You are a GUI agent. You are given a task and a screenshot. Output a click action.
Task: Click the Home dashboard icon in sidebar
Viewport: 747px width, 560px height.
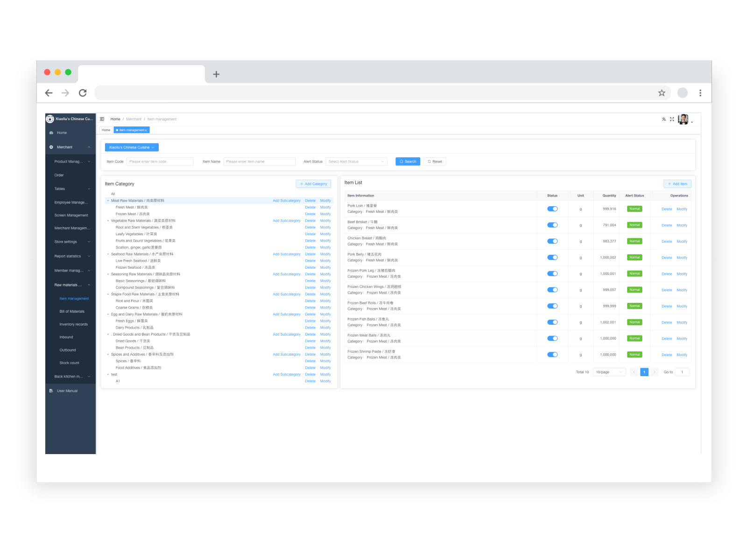[51, 133]
